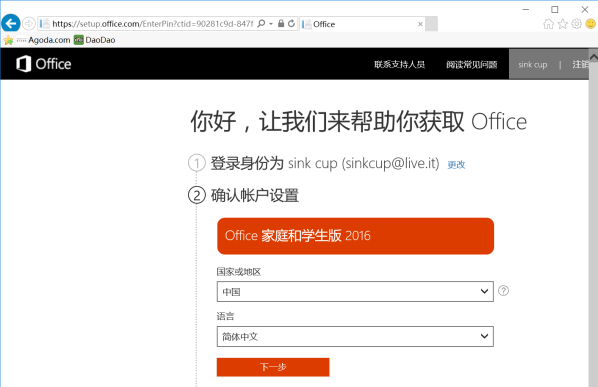The height and width of the screenshot is (387, 598).
Task: Click the browser Home icon
Action: click(x=548, y=24)
